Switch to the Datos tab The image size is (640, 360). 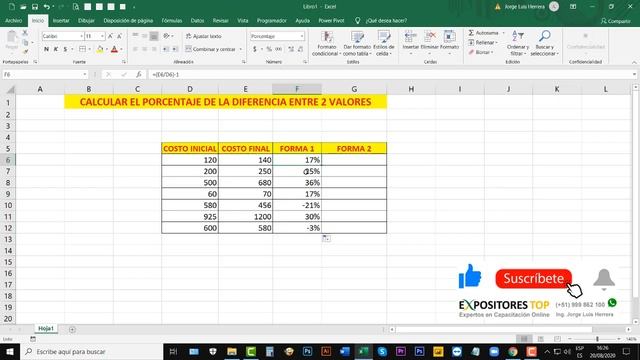[197, 20]
